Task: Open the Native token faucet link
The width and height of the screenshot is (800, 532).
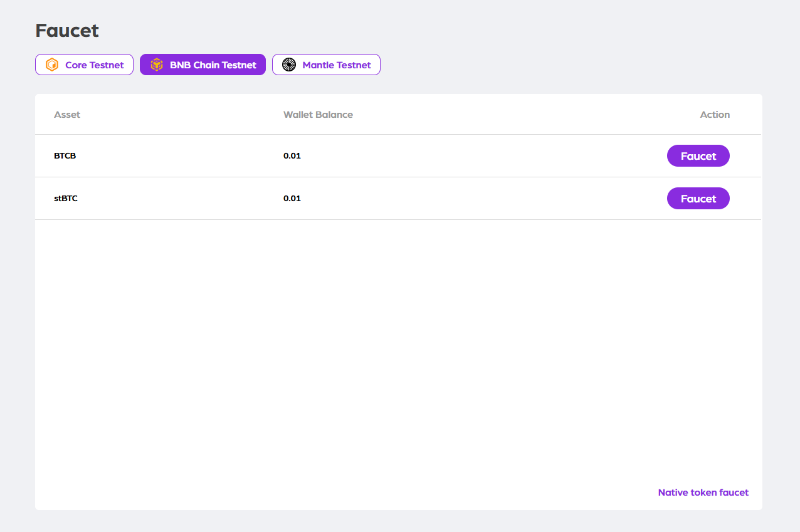Action: (703, 493)
